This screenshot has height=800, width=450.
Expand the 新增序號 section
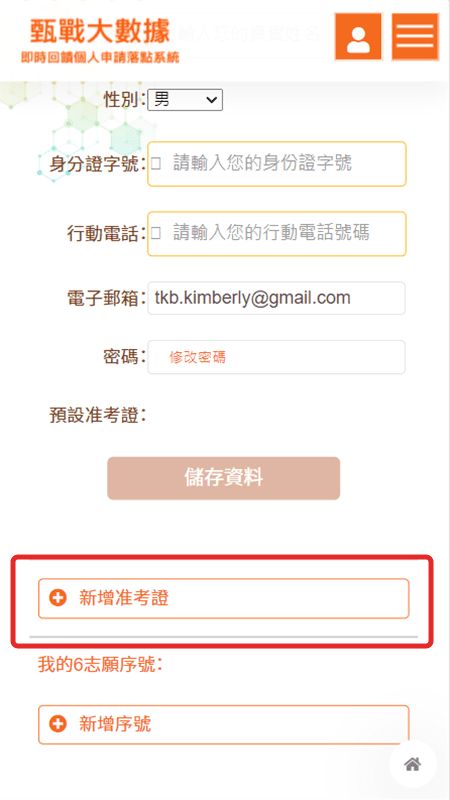[223, 724]
